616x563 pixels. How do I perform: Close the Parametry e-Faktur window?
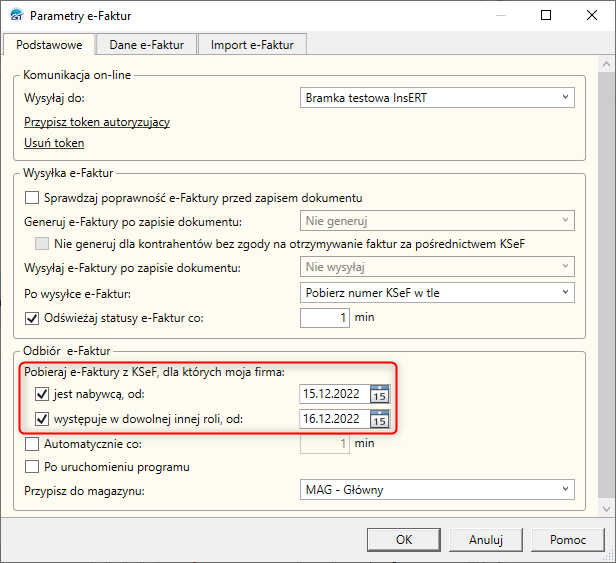coord(591,16)
